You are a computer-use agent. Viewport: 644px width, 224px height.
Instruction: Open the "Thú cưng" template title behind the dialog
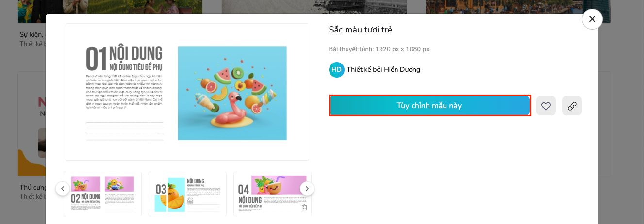tap(33, 187)
